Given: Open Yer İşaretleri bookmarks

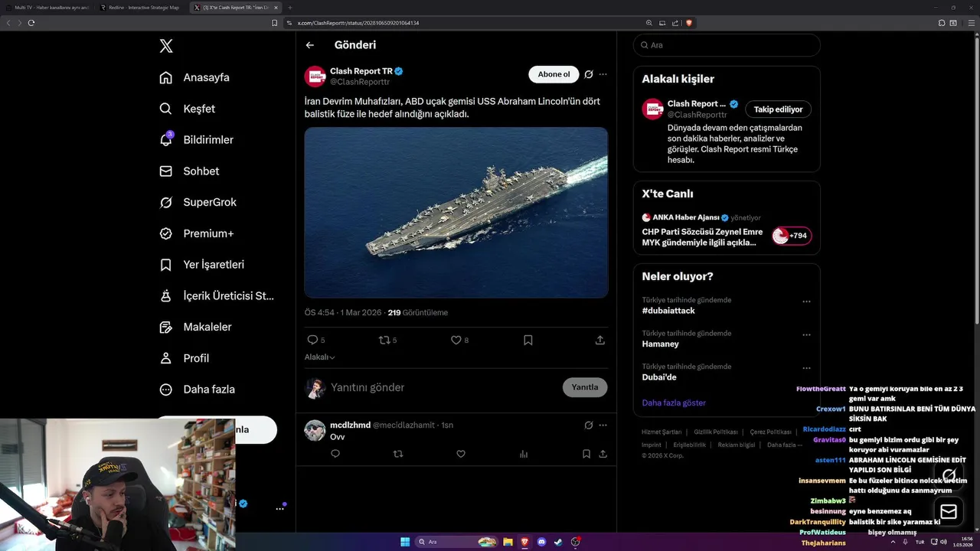Looking at the screenshot, I should click(201, 265).
